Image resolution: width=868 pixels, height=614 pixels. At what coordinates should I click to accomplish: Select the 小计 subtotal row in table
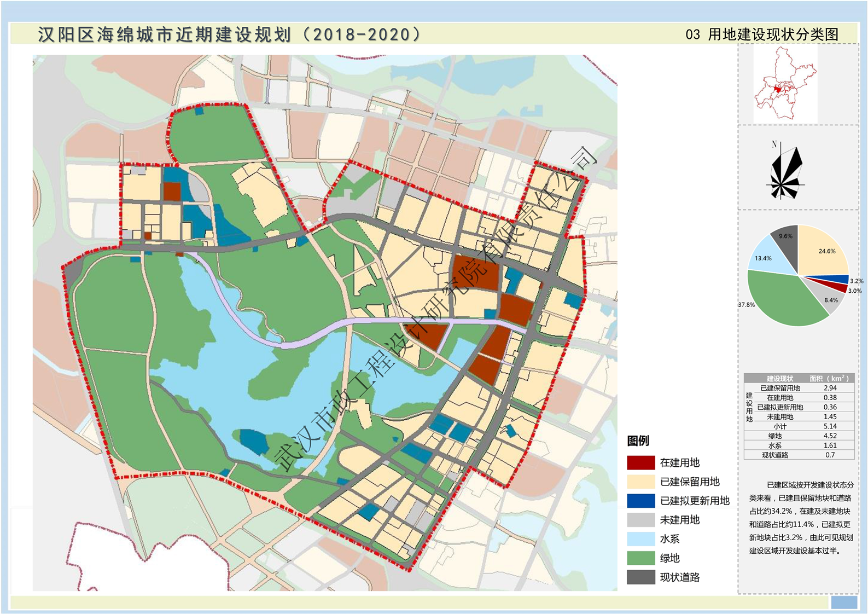coord(779,426)
